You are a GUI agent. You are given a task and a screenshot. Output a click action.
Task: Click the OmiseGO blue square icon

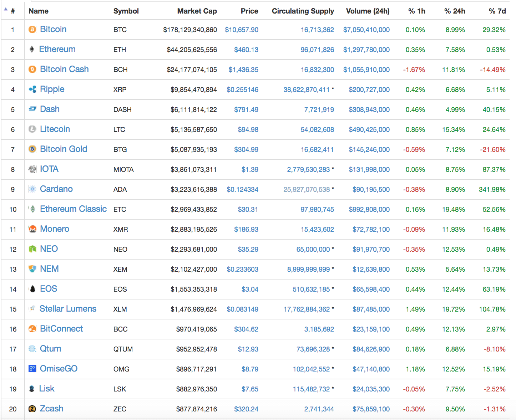(x=32, y=369)
